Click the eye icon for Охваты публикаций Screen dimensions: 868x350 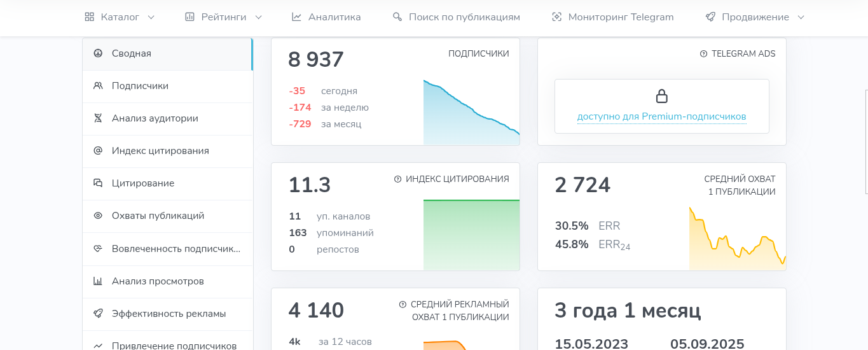(x=98, y=216)
